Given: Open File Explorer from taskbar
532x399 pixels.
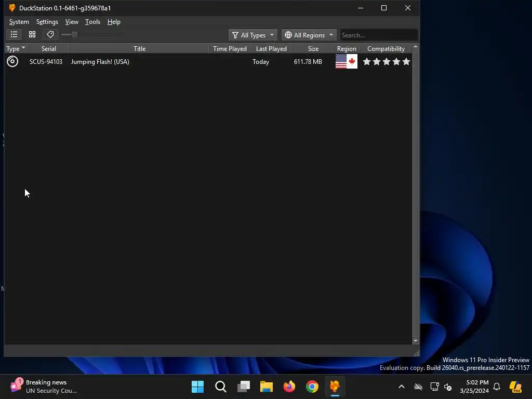Looking at the screenshot, I should 267,387.
